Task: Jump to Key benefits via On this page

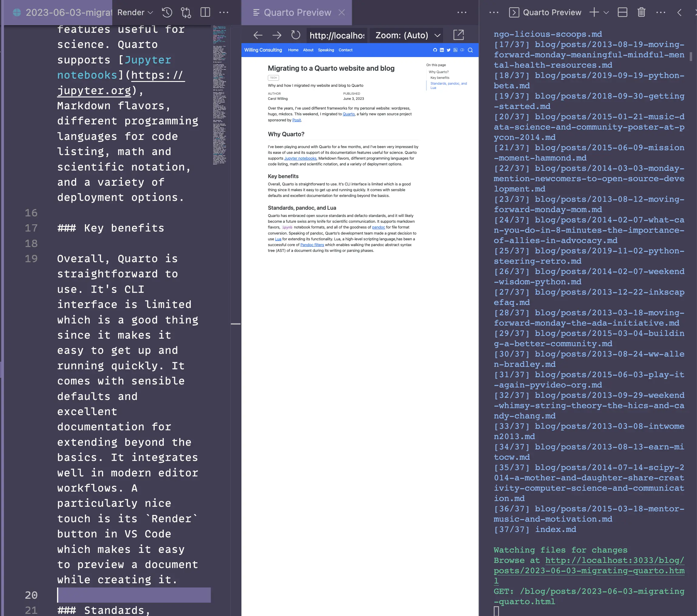Action: [x=440, y=77]
